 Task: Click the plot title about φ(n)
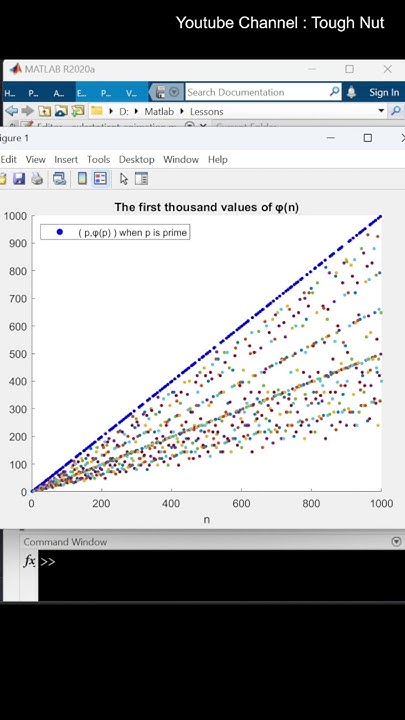tap(207, 207)
